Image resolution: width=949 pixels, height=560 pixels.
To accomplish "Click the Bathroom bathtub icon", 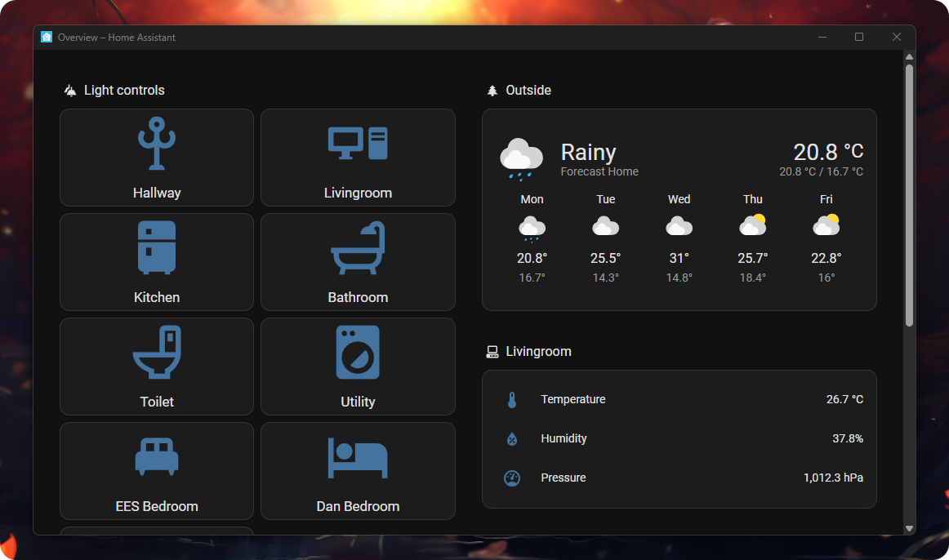I will tap(358, 247).
